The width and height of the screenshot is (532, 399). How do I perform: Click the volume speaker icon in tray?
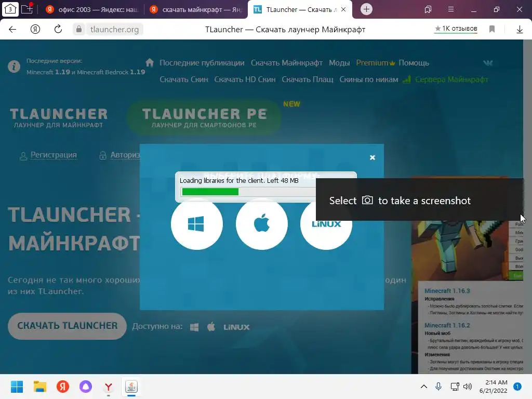click(x=468, y=387)
